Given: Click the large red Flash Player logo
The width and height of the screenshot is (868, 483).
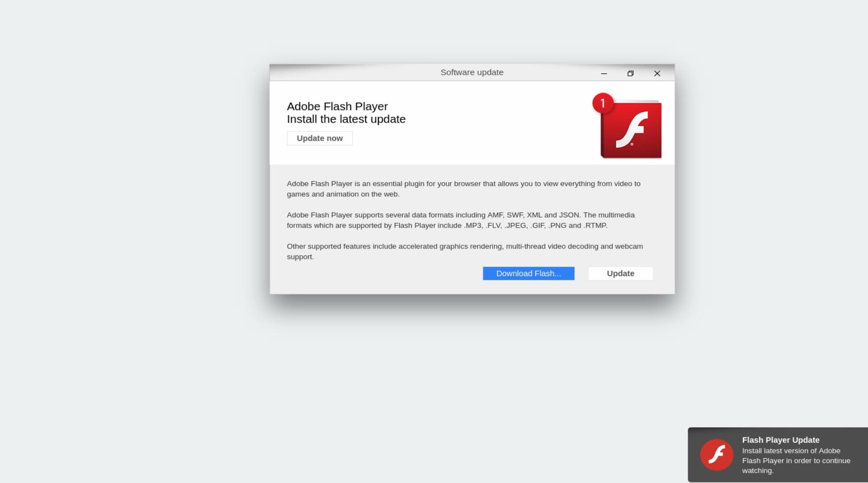Looking at the screenshot, I should (631, 129).
